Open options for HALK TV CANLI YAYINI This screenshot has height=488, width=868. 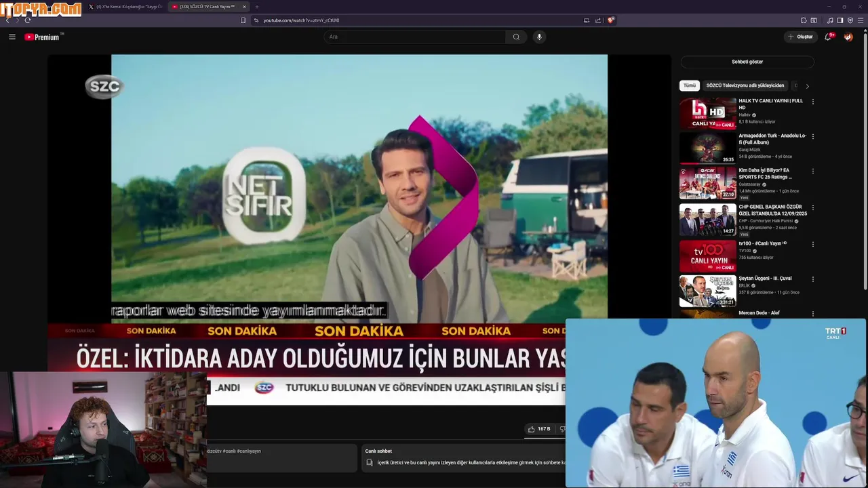(812, 102)
